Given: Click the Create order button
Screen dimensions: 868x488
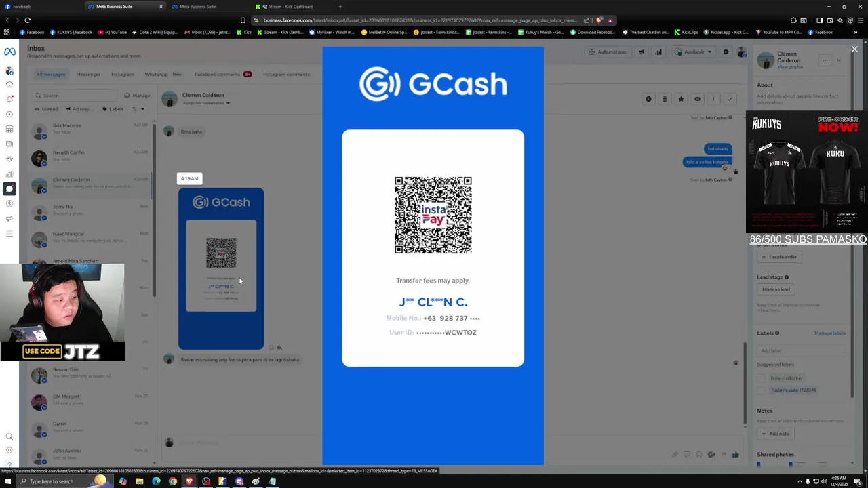Looking at the screenshot, I should click(x=779, y=257).
